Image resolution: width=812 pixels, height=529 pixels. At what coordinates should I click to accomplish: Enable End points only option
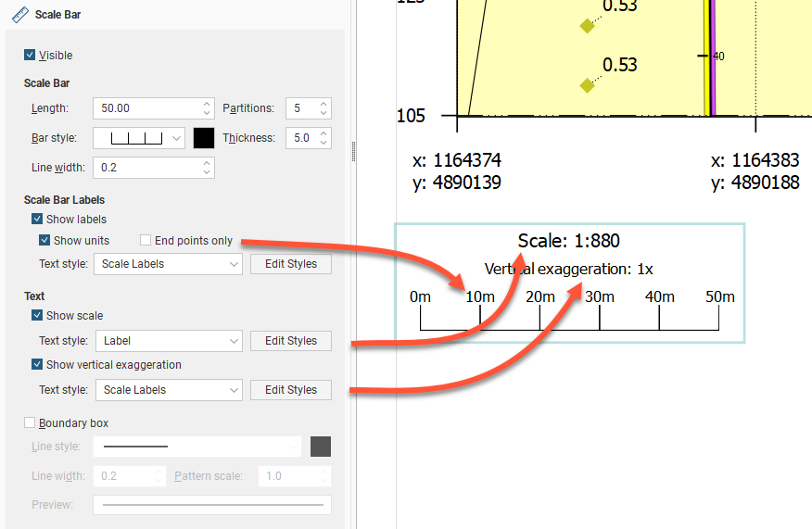click(146, 241)
